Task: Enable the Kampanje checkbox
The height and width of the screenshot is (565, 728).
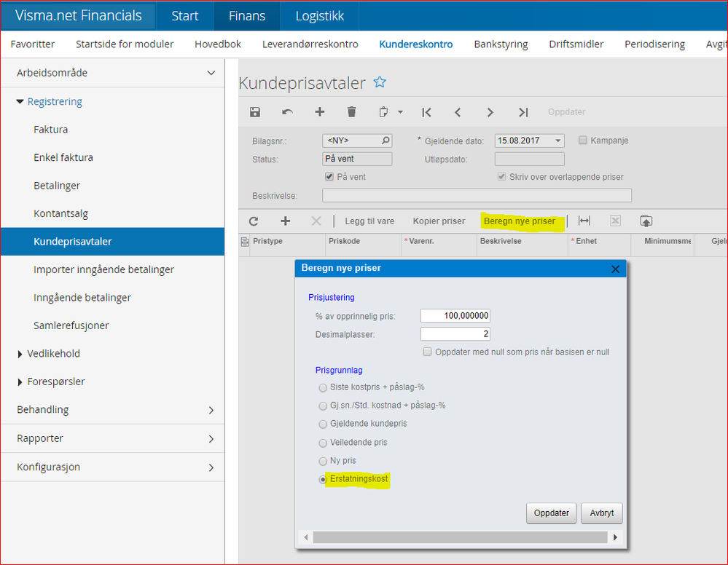Action: (x=583, y=141)
